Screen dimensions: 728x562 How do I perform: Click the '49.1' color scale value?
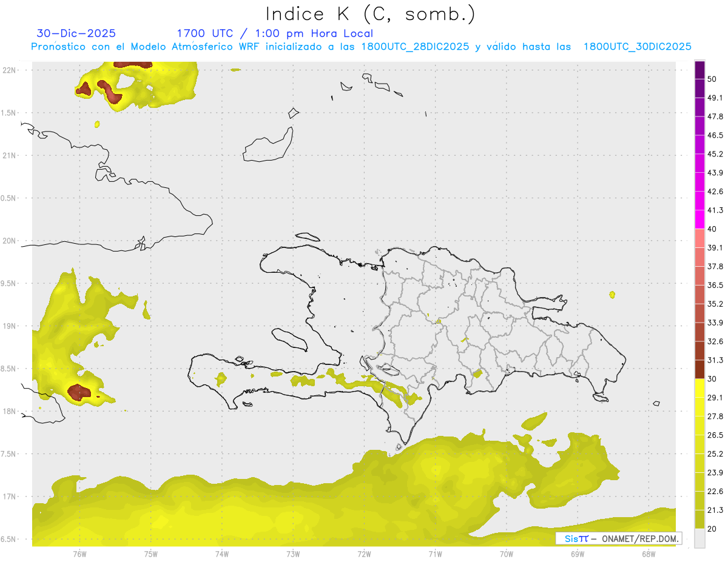click(715, 98)
